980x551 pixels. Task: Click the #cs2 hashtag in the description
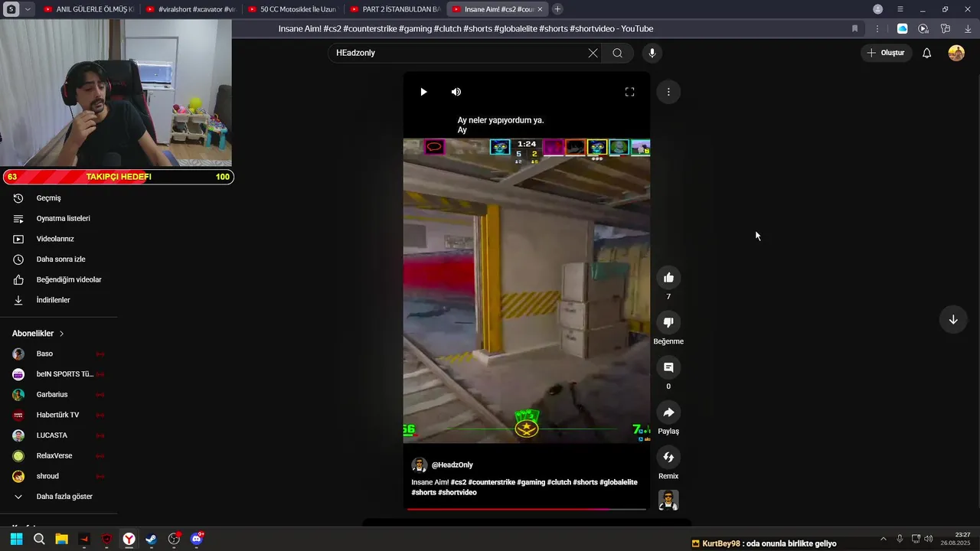pos(459,483)
